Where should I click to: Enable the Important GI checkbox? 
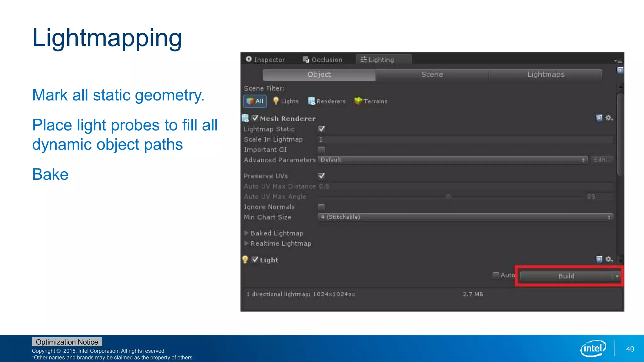coord(321,150)
